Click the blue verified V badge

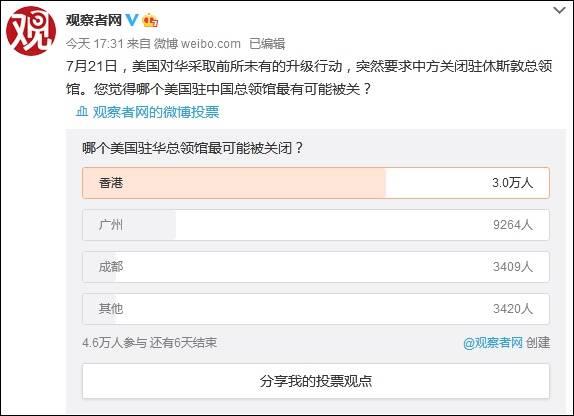click(132, 20)
